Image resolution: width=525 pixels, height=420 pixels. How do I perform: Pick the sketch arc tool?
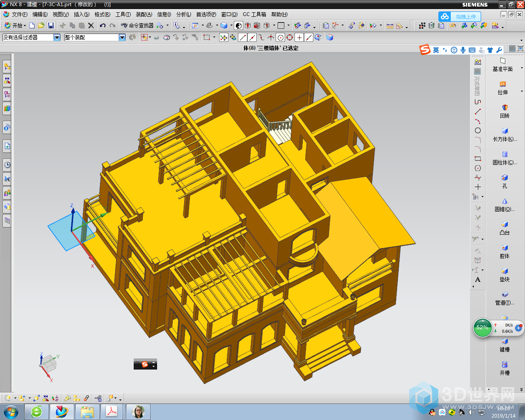coord(477,121)
